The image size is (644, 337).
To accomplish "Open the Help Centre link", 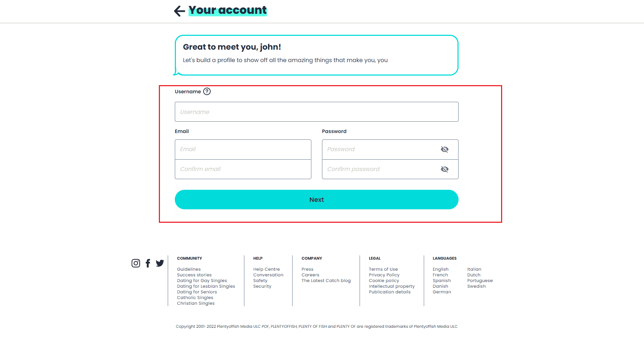I will point(266,269).
